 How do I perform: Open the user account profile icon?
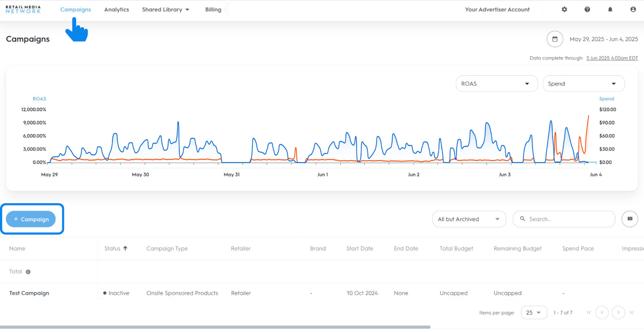coord(633,10)
